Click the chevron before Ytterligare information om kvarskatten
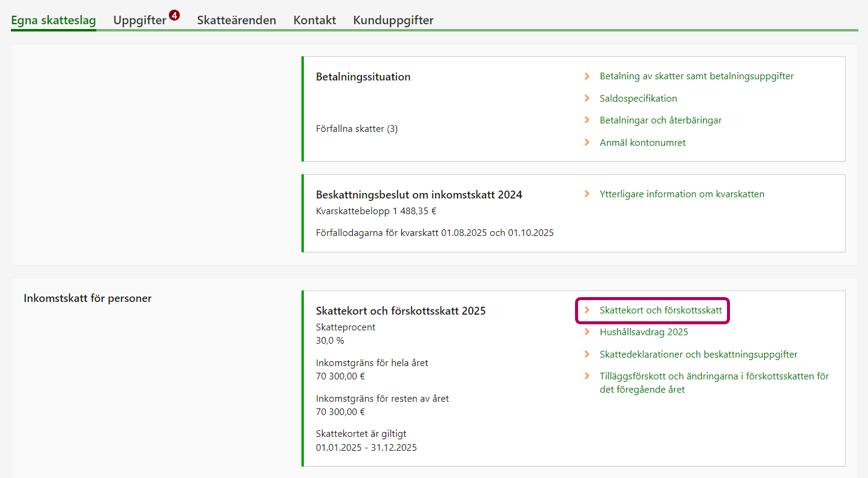Image resolution: width=868 pixels, height=478 pixels. 587,194
